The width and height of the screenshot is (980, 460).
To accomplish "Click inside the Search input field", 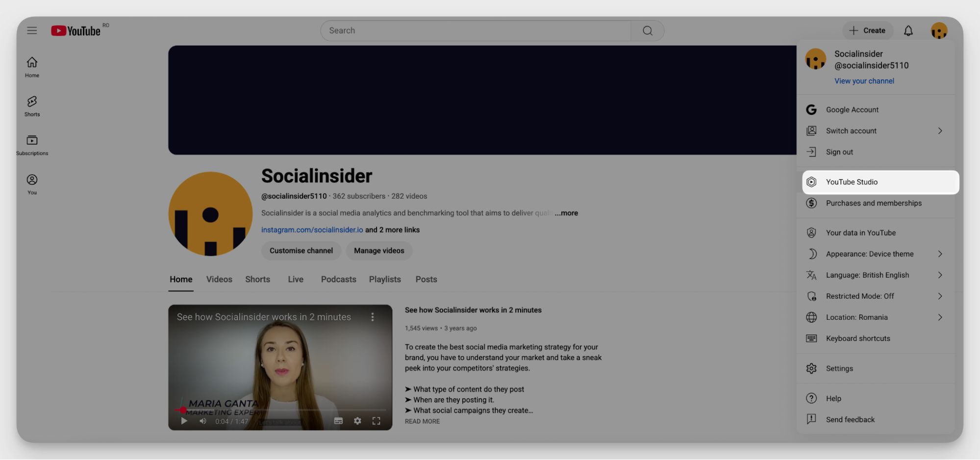I will (476, 30).
